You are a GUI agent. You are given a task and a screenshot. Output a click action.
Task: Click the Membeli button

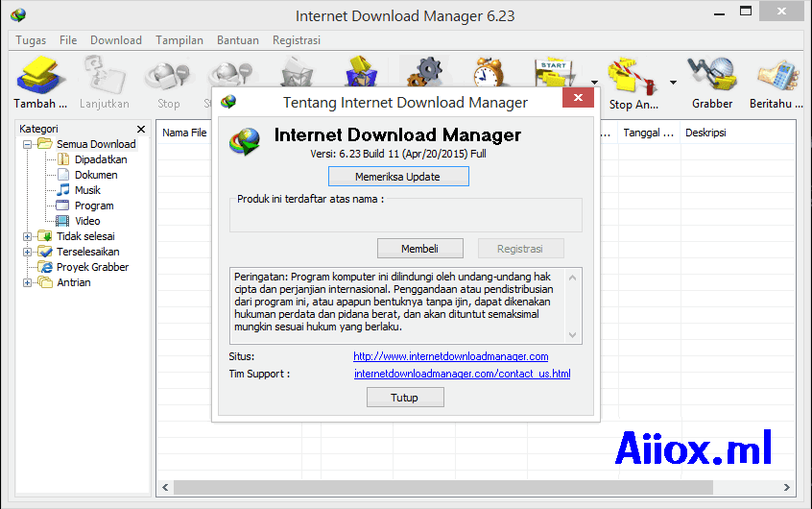420,249
